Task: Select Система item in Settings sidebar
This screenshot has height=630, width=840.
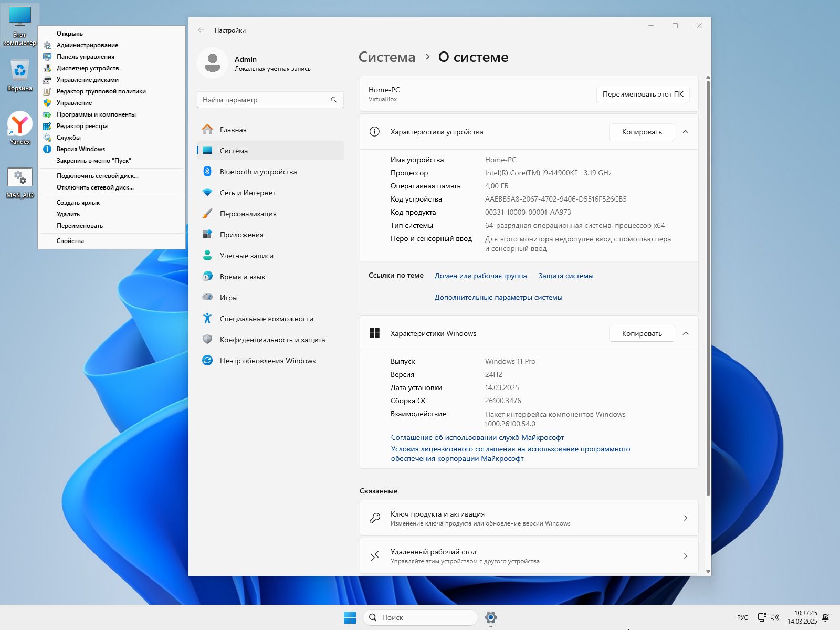Action: 270,151
